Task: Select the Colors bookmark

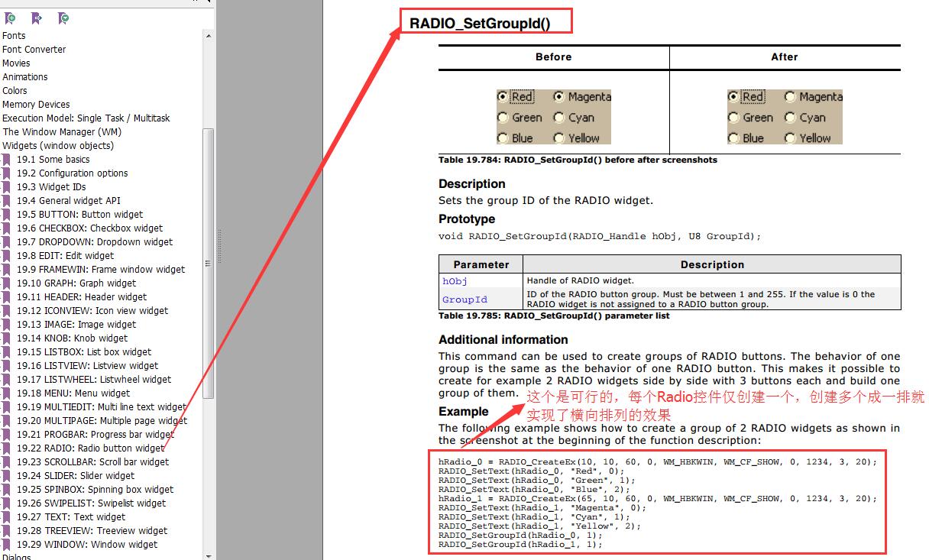Action: click(x=15, y=91)
